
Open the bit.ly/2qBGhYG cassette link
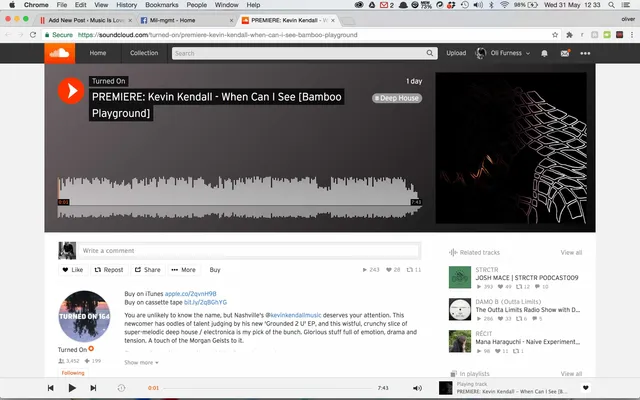[x=205, y=302]
